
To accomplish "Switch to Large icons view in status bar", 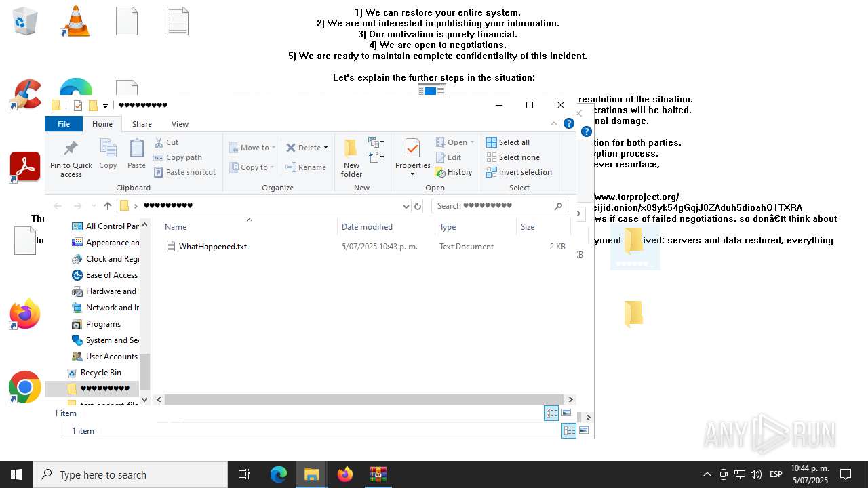I will tap(566, 413).
